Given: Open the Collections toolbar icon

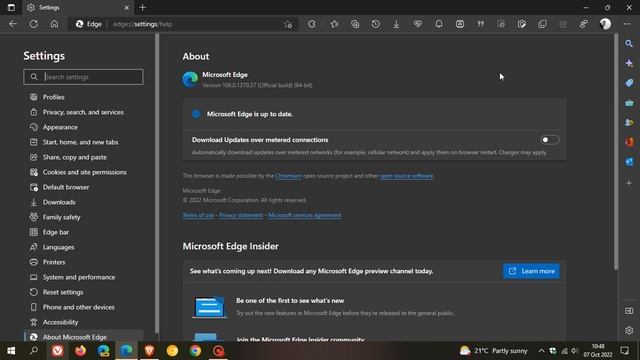Looking at the screenshot, I should [355, 24].
